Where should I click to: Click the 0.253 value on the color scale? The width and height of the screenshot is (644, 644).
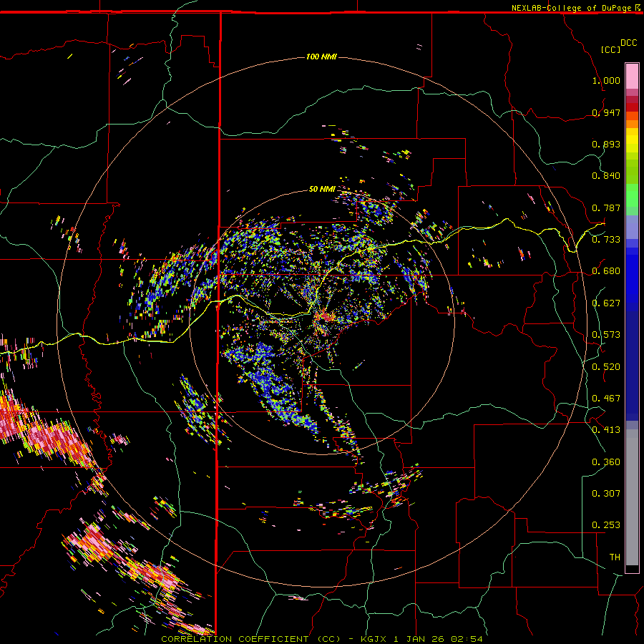(x=606, y=525)
